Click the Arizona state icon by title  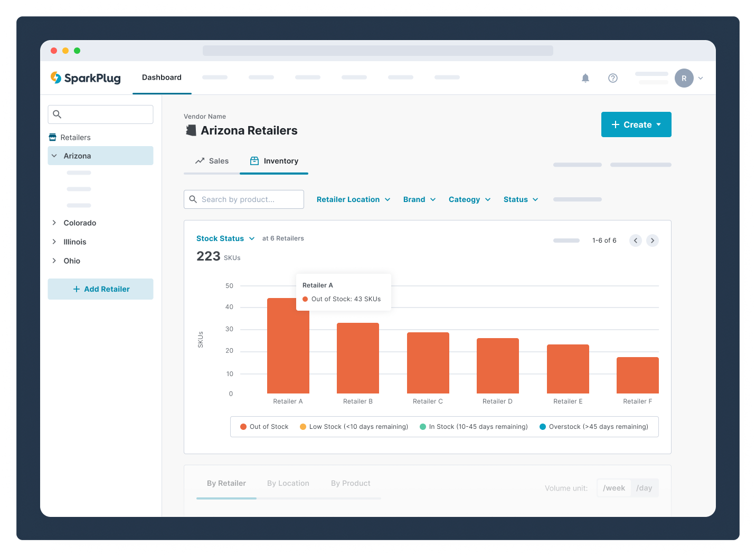pyautogui.click(x=191, y=130)
